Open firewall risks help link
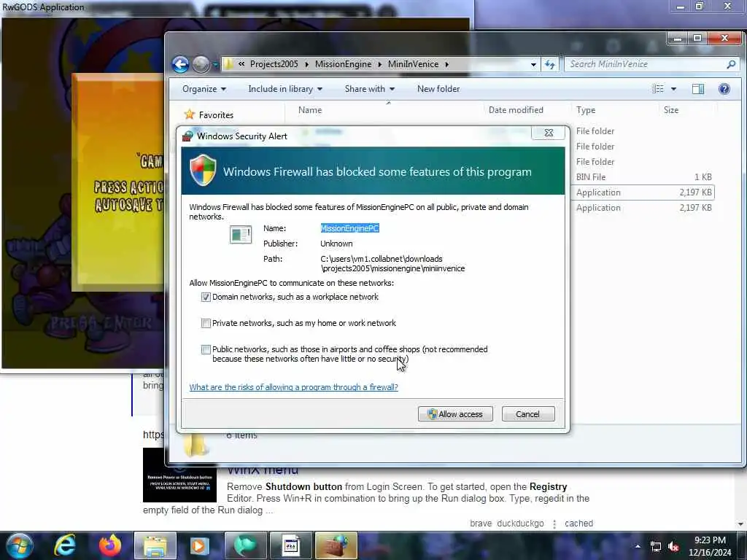Image resolution: width=747 pixels, height=560 pixels. point(293,387)
